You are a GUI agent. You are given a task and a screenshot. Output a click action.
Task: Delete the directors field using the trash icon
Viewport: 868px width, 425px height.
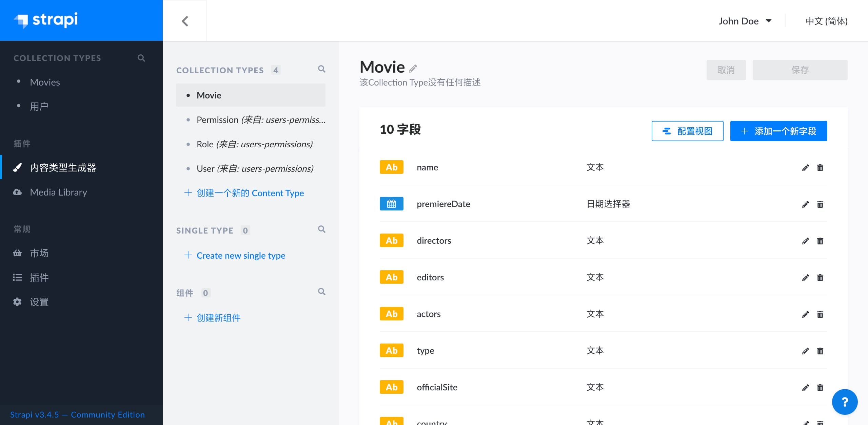pyautogui.click(x=820, y=241)
